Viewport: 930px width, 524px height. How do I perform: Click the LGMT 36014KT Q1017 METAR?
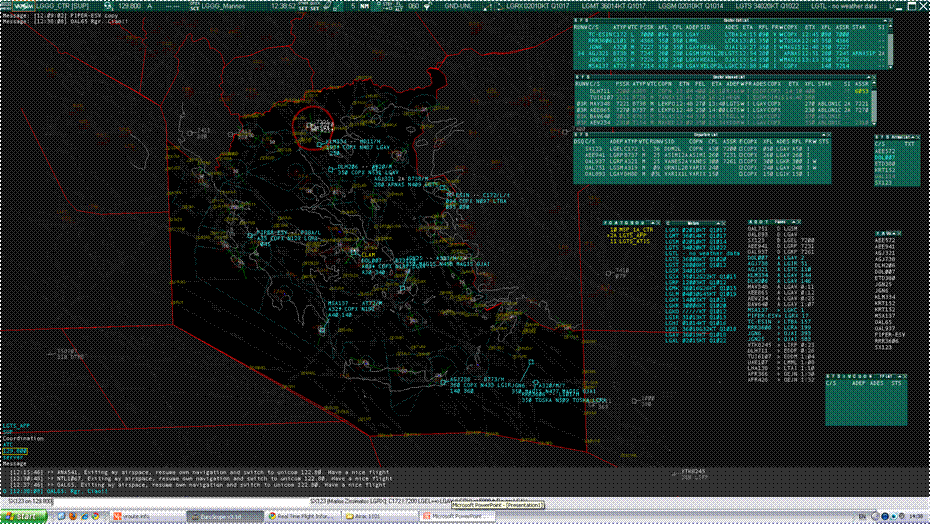[614, 6]
